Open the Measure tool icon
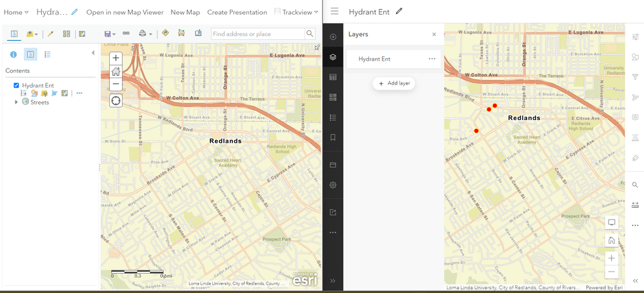The height and width of the screenshot is (293, 644). [181, 34]
